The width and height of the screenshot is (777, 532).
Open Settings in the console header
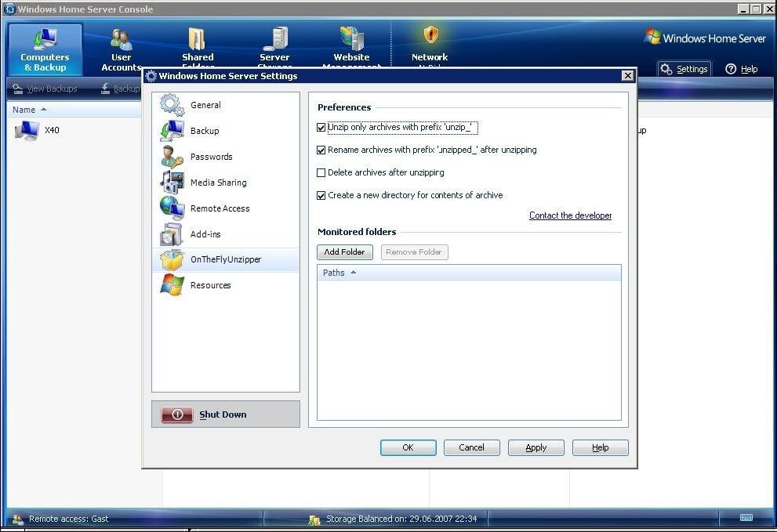[x=684, y=69]
